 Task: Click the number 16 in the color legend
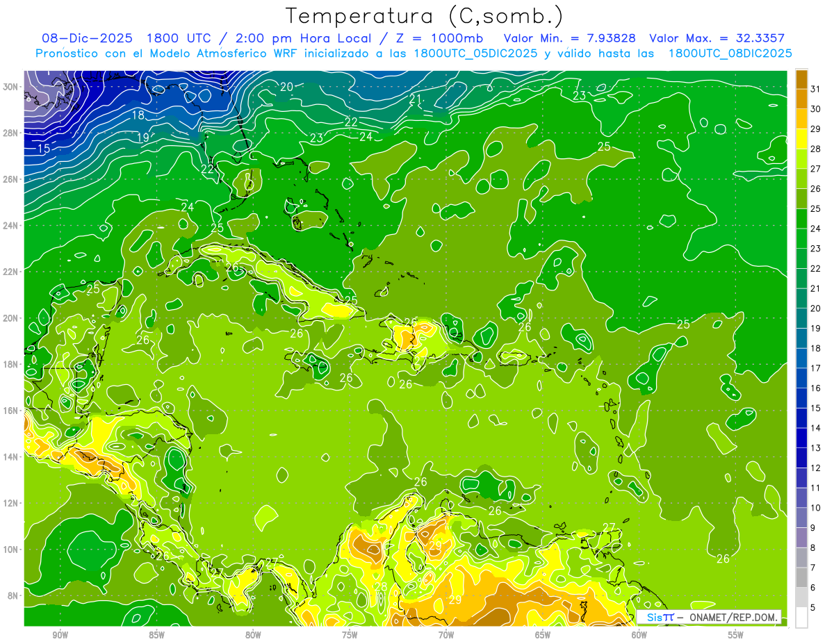(x=816, y=388)
